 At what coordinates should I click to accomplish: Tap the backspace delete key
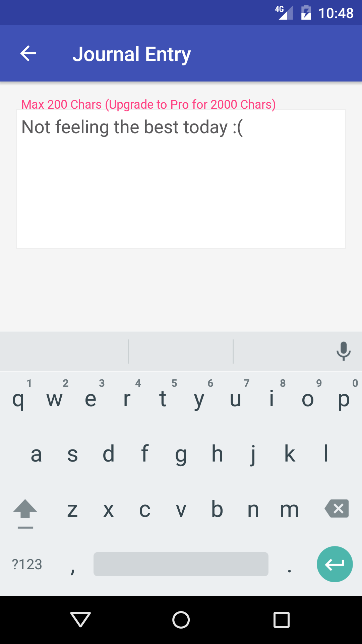point(337,508)
